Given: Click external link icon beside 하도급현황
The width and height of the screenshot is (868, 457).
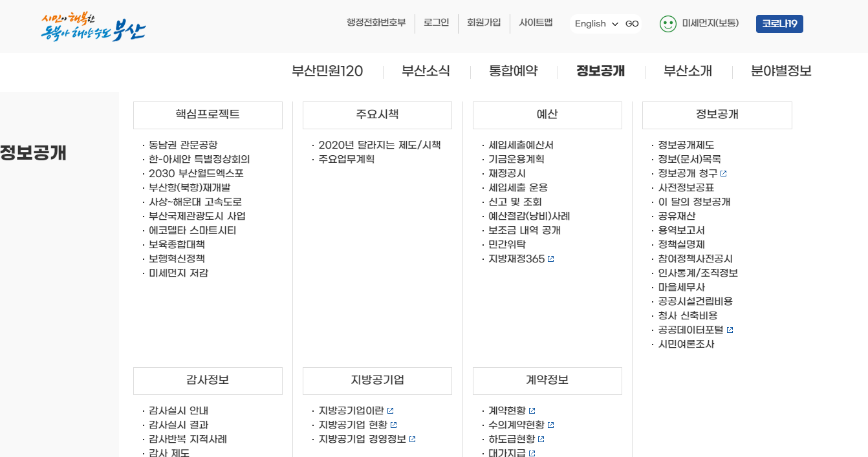Looking at the screenshot, I should click(x=542, y=440).
